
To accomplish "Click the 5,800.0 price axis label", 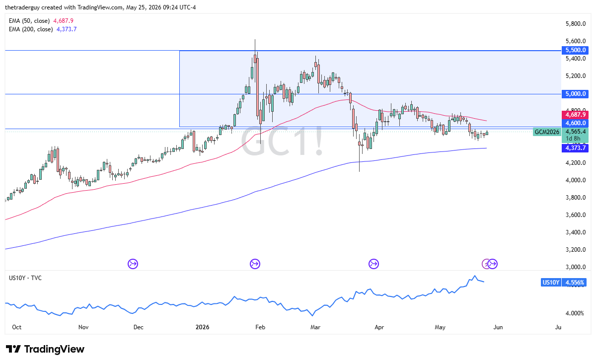I will pos(576,24).
